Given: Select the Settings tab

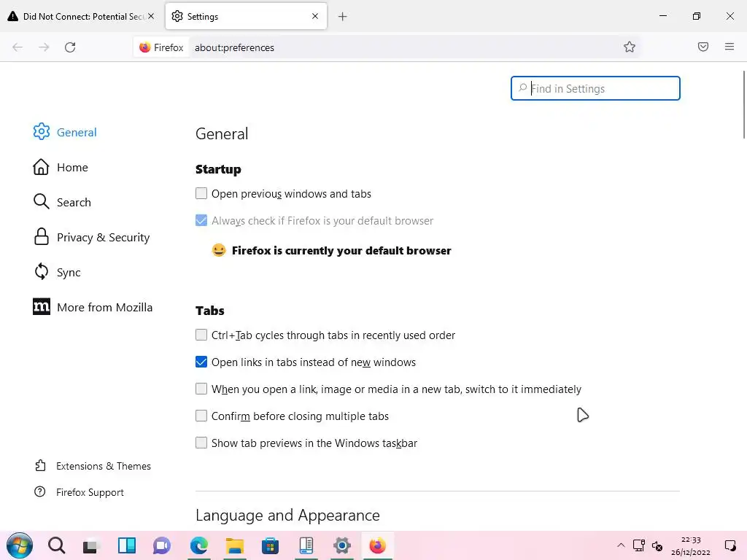Looking at the screenshot, I should click(x=246, y=16).
